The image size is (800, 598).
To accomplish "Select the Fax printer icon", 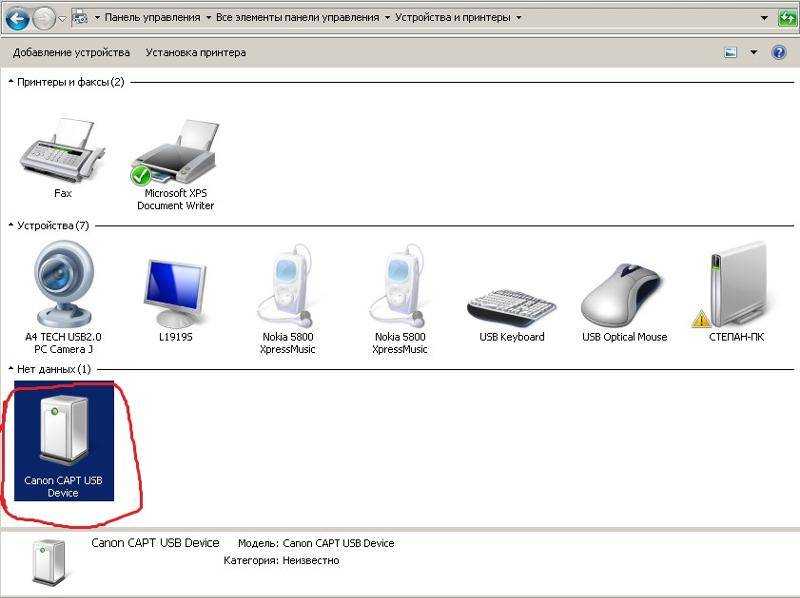I will 63,158.
